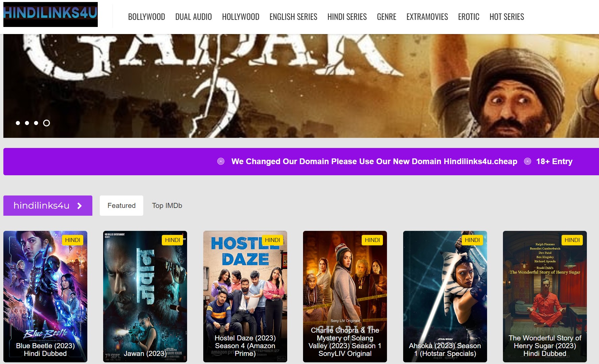Click the Blue Beetle Hindi Dubbed title
Screen dimensions: 599x364
[45, 350]
